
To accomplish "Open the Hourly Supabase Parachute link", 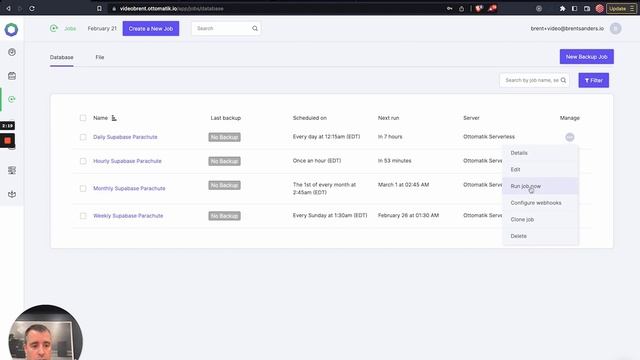I will (127, 161).
